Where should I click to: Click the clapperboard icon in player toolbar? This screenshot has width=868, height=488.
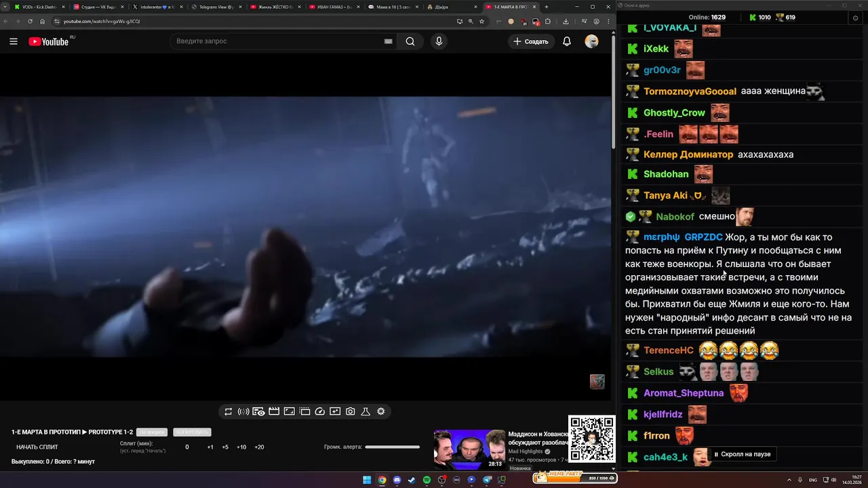pyautogui.click(x=274, y=411)
